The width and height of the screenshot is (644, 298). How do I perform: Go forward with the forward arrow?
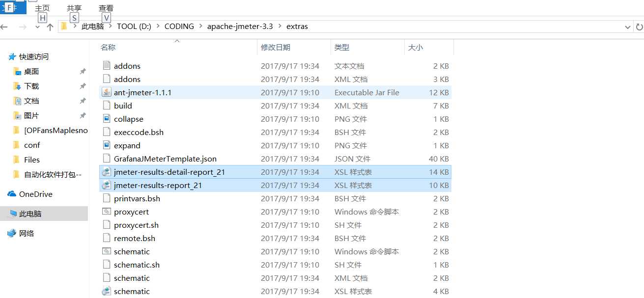click(22, 27)
